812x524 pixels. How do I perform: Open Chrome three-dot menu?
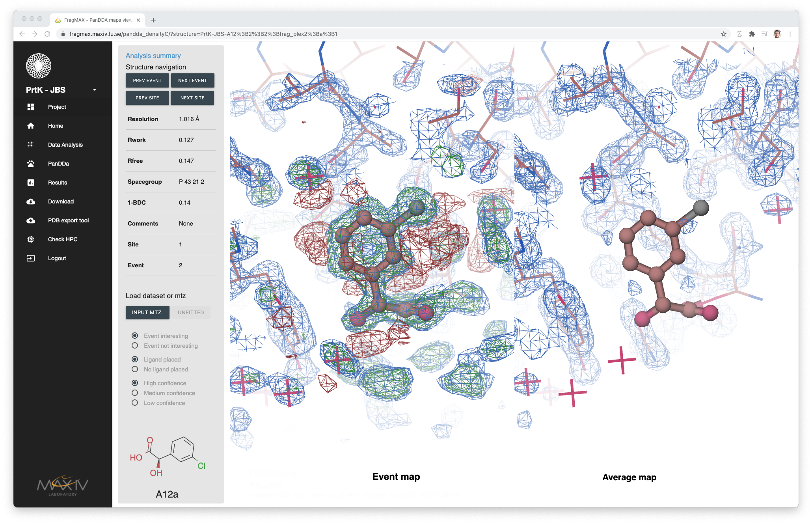tap(790, 34)
